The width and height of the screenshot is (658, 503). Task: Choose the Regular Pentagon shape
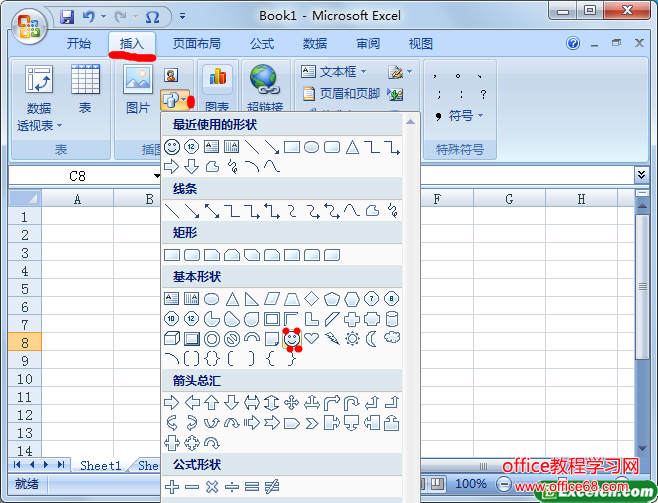point(332,299)
